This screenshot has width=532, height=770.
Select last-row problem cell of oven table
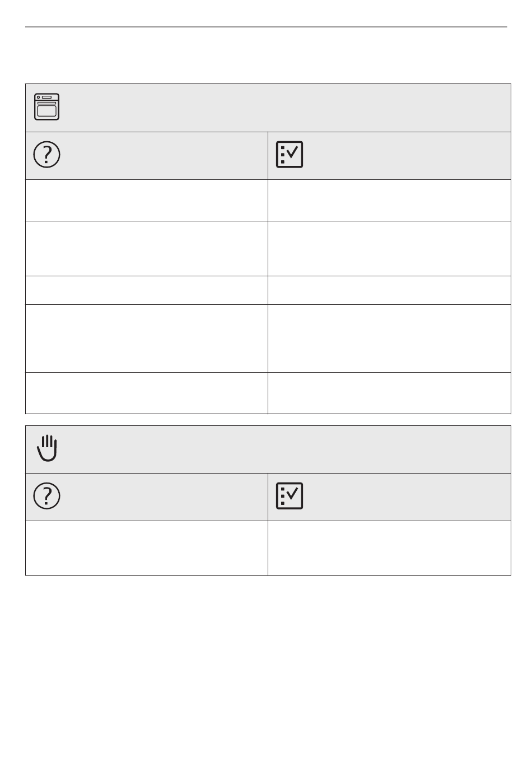[147, 393]
